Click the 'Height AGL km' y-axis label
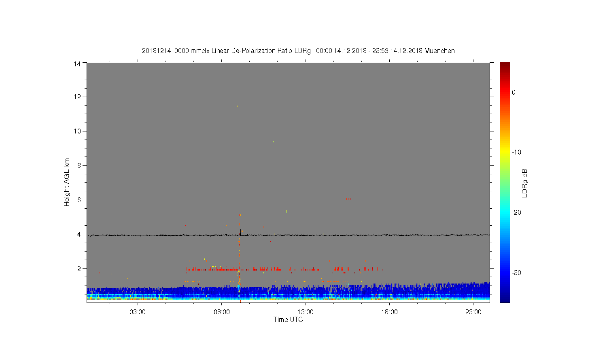The width and height of the screenshot is (607, 364). (x=67, y=182)
